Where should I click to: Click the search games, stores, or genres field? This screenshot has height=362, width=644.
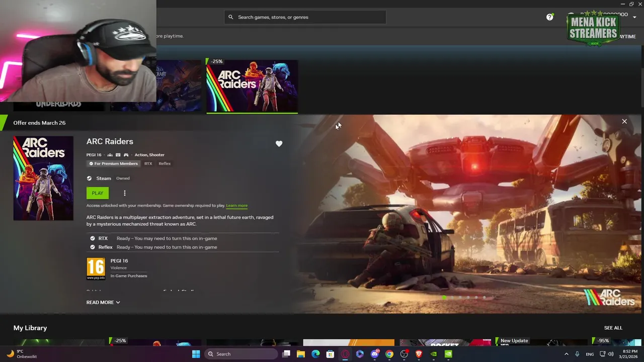(x=305, y=17)
